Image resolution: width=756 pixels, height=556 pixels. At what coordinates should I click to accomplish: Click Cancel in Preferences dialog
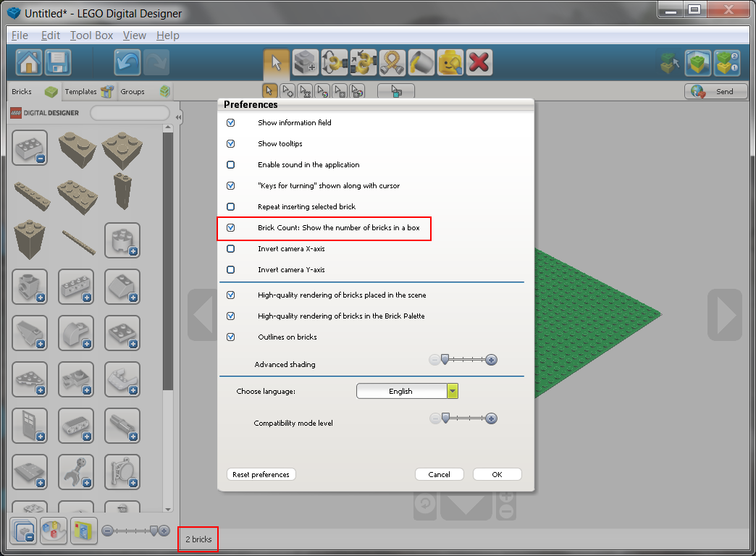[x=440, y=474]
